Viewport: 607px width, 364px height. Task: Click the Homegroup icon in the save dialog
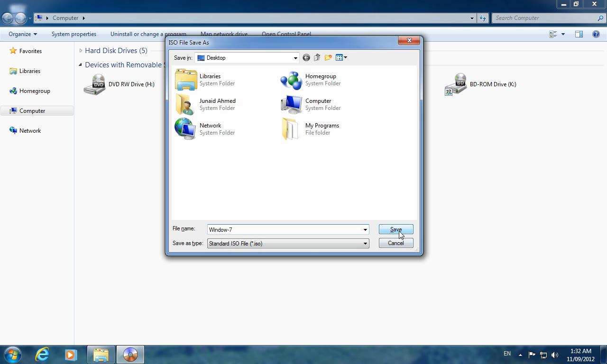point(291,80)
